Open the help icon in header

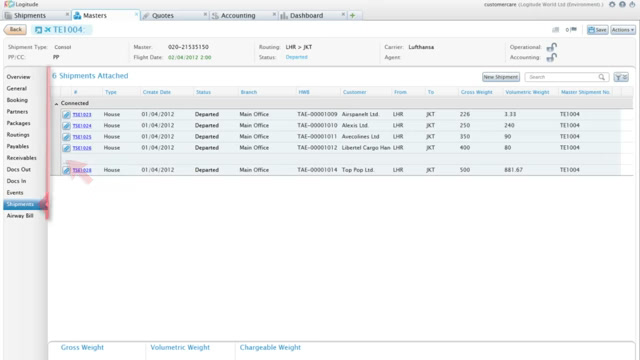point(622,4)
